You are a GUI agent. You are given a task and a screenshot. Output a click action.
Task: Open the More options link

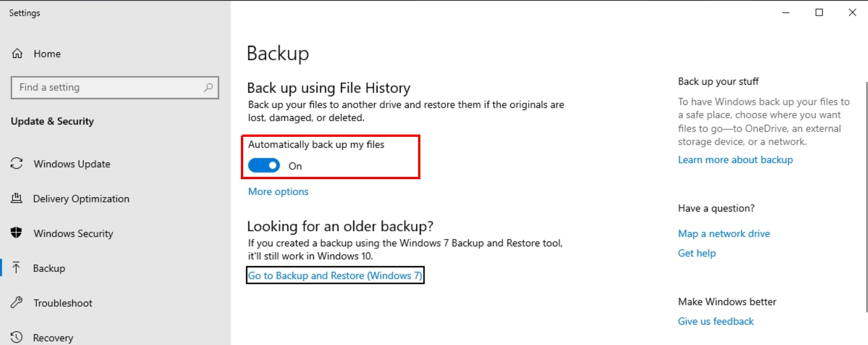pos(278,191)
